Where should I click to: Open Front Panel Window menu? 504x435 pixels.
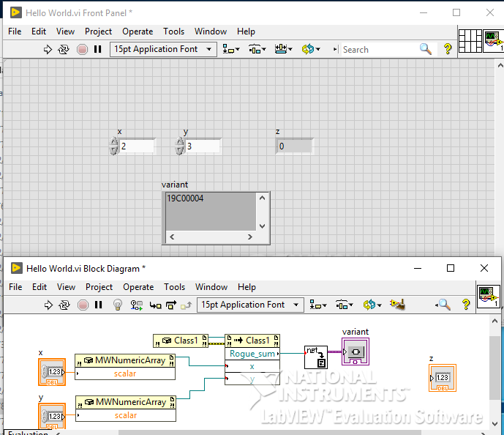(211, 31)
